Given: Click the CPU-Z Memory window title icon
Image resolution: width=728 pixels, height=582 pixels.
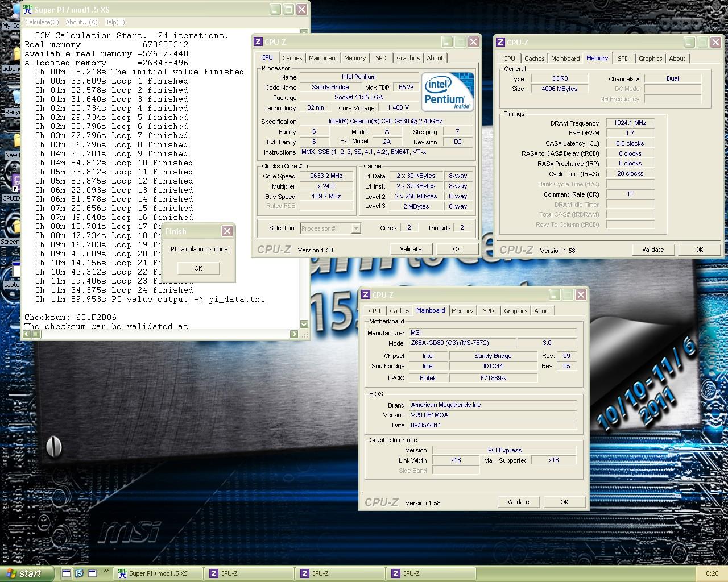Looking at the screenshot, I should point(500,42).
